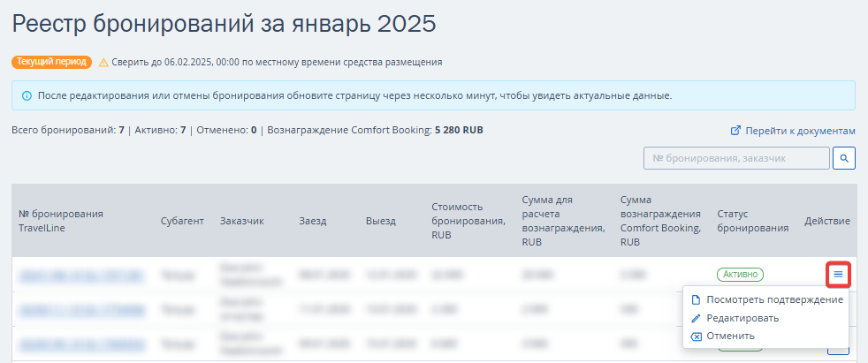Click the "Субагент" column header
This screenshot has width=868, height=363.
(x=180, y=220)
